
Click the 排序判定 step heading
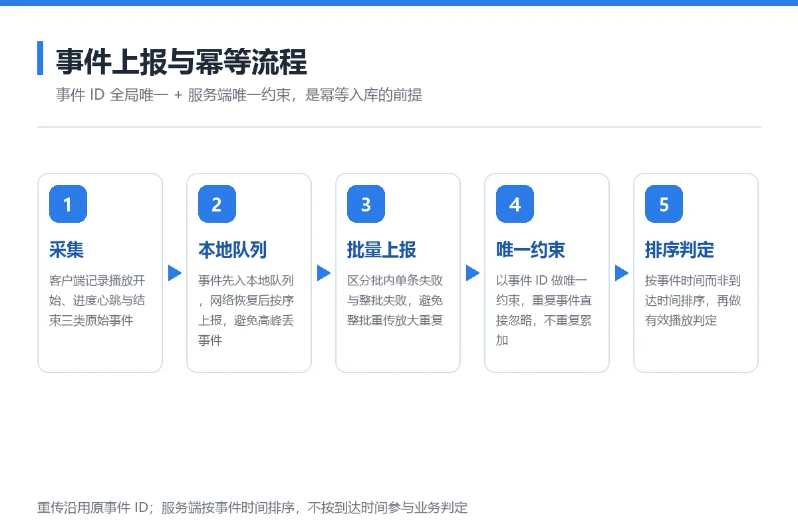click(680, 250)
